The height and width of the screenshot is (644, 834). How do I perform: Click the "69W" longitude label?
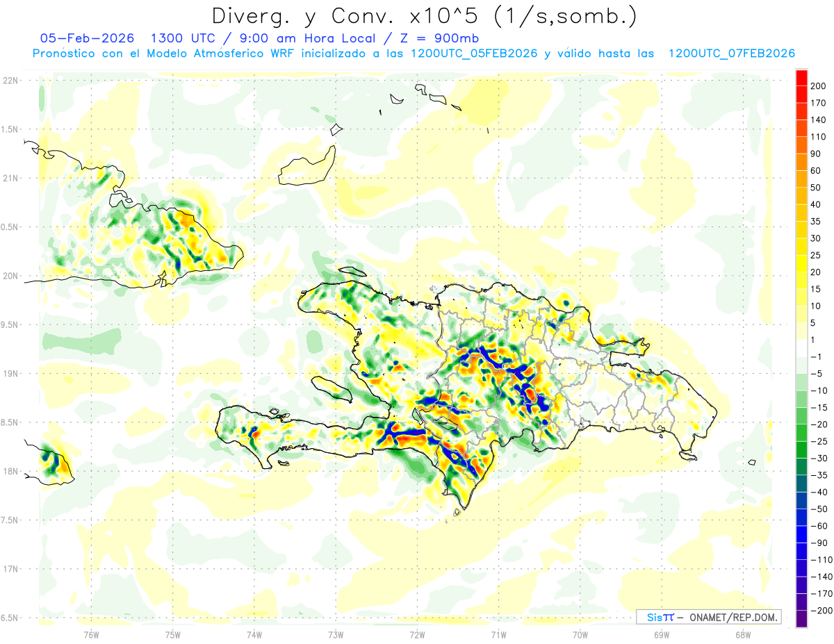pos(661,634)
